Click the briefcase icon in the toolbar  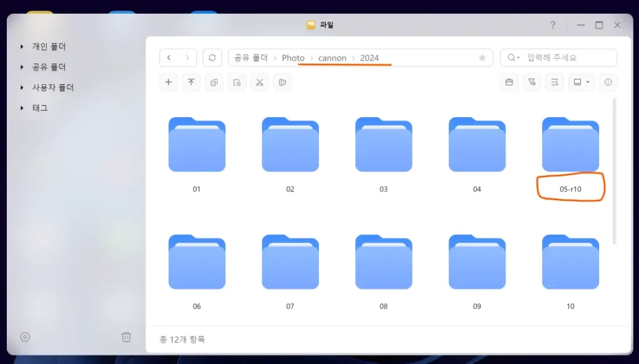pyautogui.click(x=509, y=82)
